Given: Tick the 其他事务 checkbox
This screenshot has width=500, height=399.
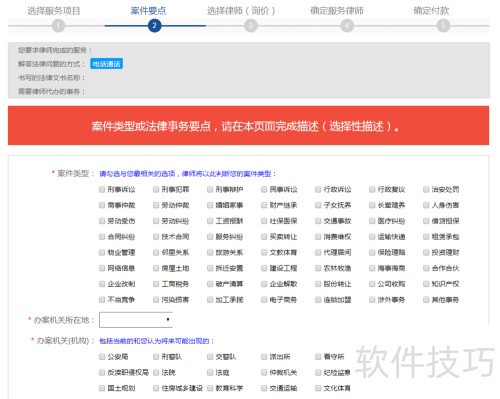Looking at the screenshot, I should pos(426,300).
